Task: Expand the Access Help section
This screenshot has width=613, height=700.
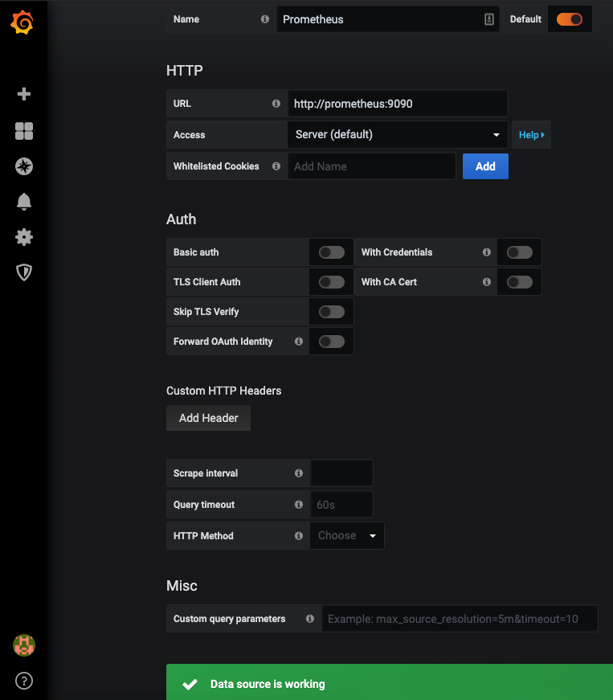Action: (x=531, y=134)
